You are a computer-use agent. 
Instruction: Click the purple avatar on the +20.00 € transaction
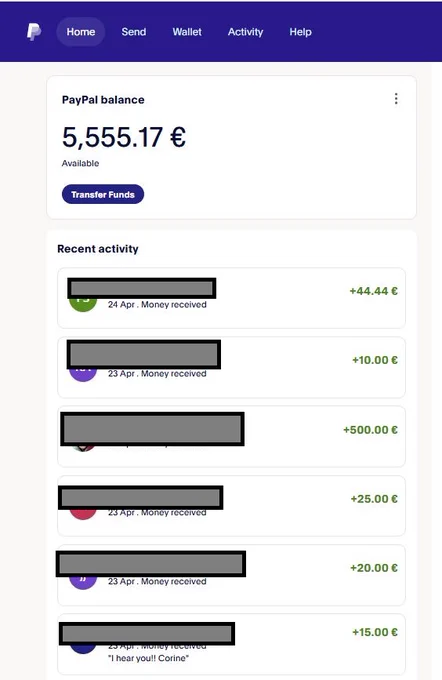[x=83, y=582]
